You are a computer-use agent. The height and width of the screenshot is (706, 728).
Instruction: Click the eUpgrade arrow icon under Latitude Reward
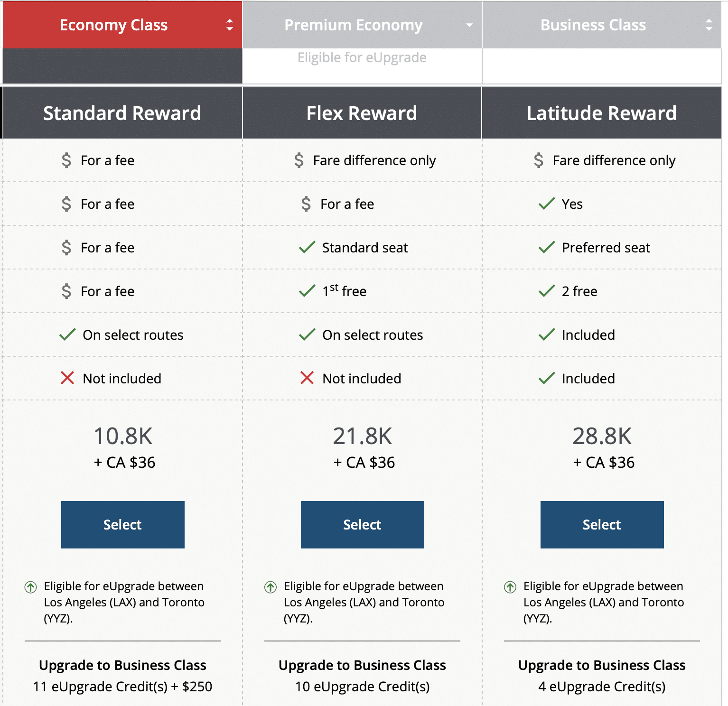[x=510, y=587]
